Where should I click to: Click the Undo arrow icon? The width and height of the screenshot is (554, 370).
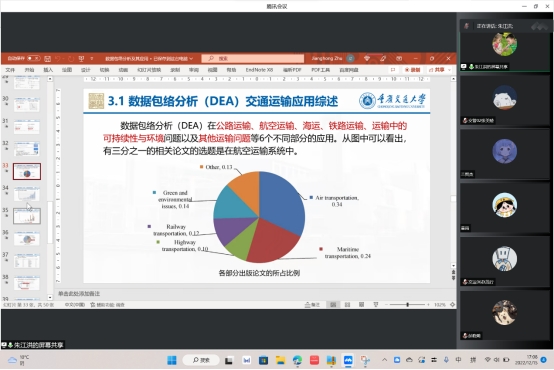tap(58, 58)
